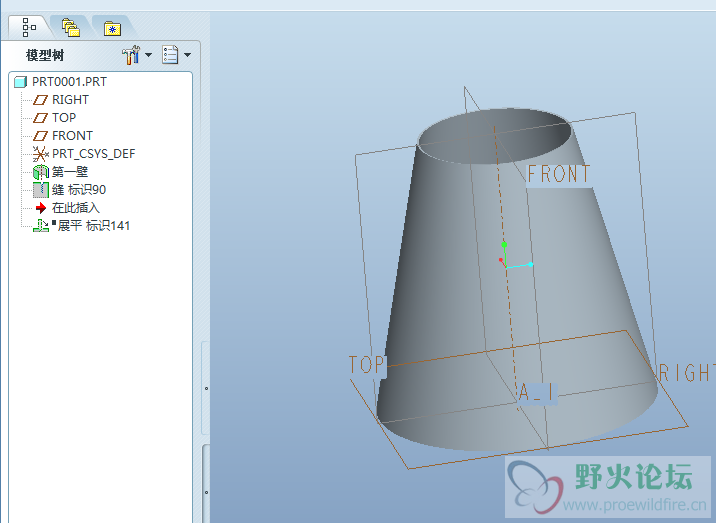
Task: Select the TOP plane label in viewport
Action: tap(367, 365)
